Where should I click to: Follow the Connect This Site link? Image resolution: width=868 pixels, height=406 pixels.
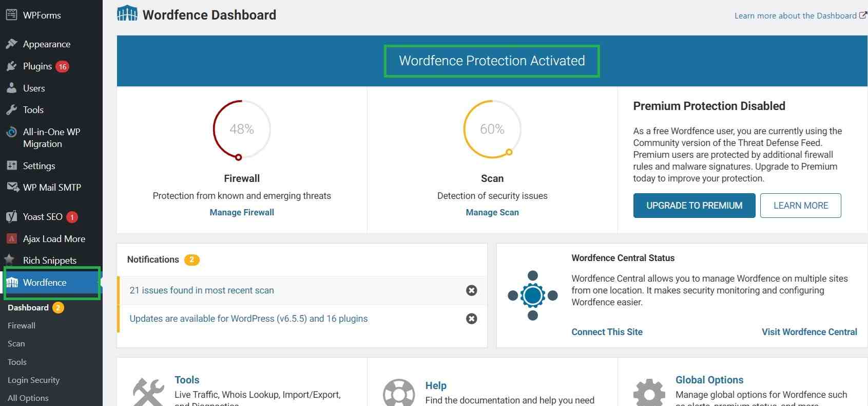pos(607,332)
